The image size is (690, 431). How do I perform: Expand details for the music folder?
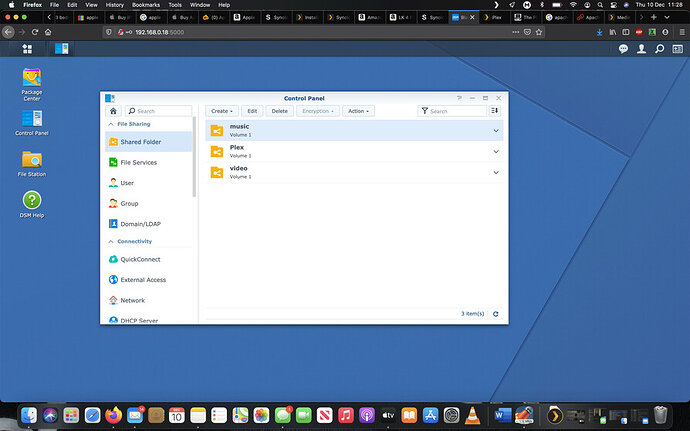point(496,131)
